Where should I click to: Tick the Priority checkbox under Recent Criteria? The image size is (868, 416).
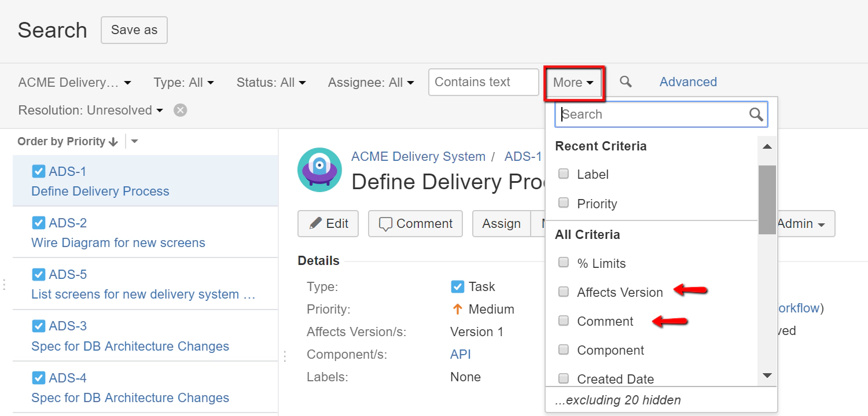(x=564, y=203)
